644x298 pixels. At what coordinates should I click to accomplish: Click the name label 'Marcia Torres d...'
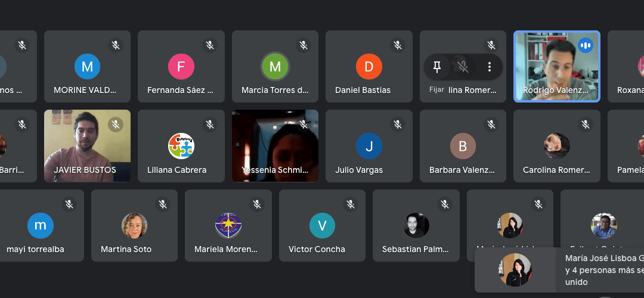pos(275,90)
